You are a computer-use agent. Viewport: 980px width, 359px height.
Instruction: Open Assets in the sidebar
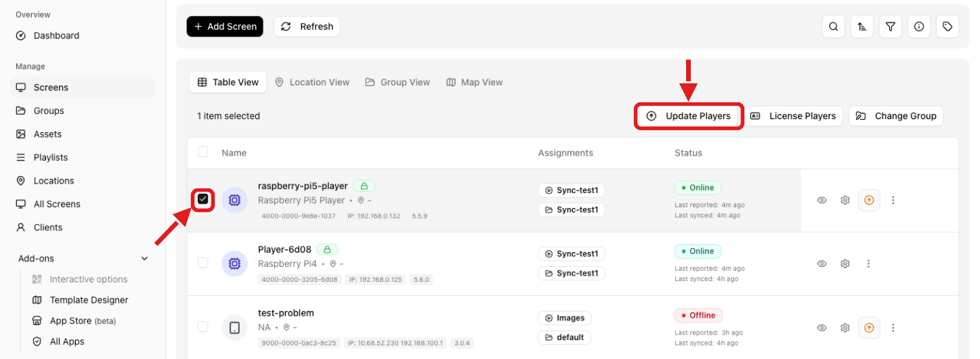click(83, 134)
